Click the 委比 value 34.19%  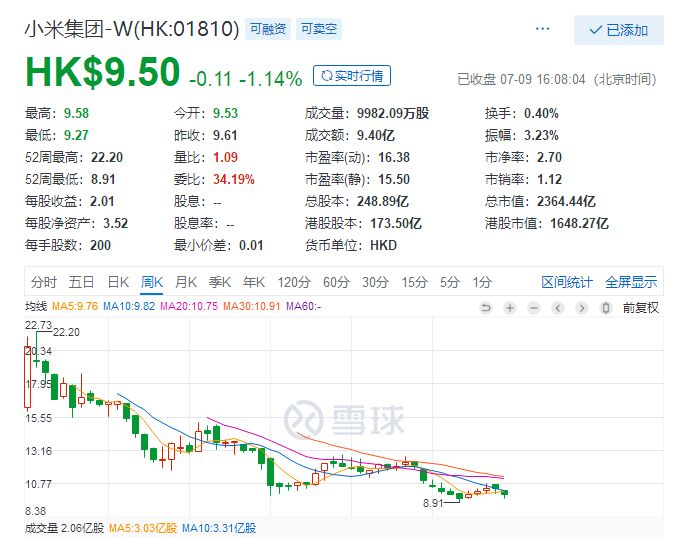234,179
